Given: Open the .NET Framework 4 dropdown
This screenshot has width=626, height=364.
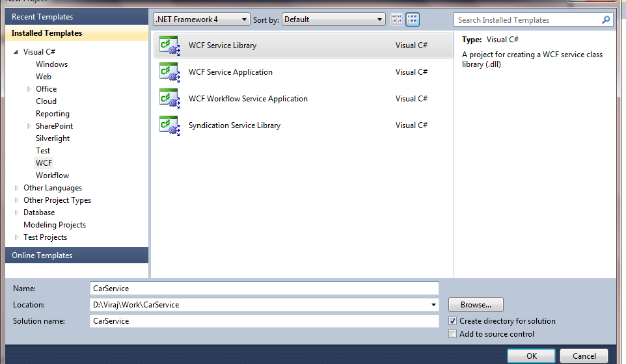Looking at the screenshot, I should pyautogui.click(x=201, y=19).
